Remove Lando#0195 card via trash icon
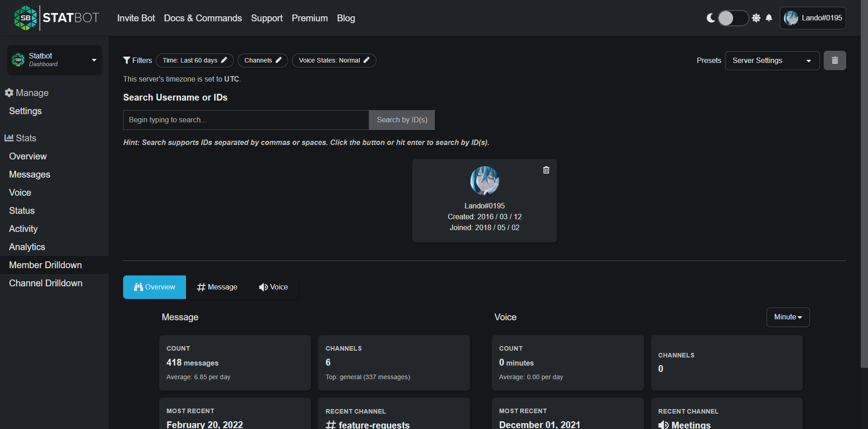 pyautogui.click(x=546, y=170)
